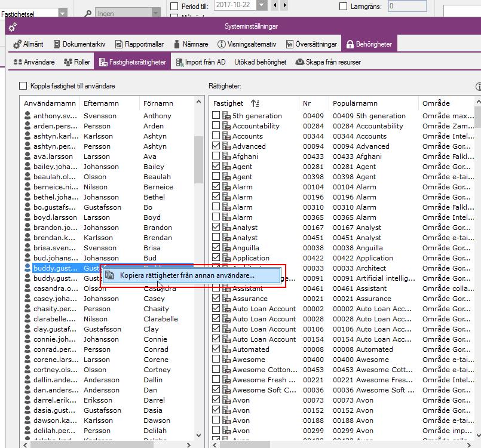Sort by the Användarnamn column header
481x448 pixels.
[x=50, y=103]
